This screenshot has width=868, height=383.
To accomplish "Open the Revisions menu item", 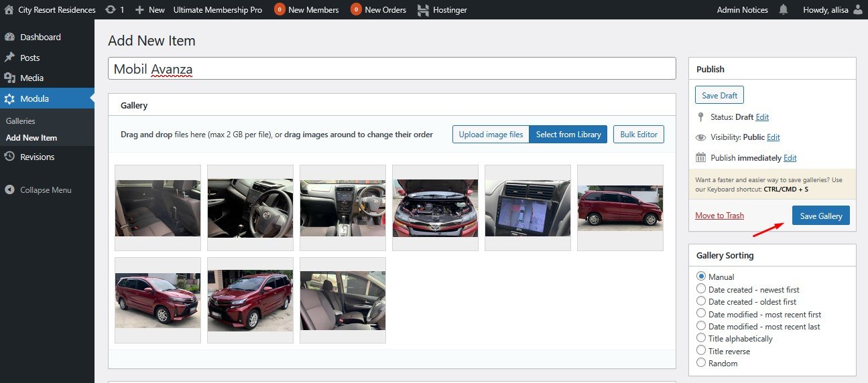I will (x=37, y=157).
